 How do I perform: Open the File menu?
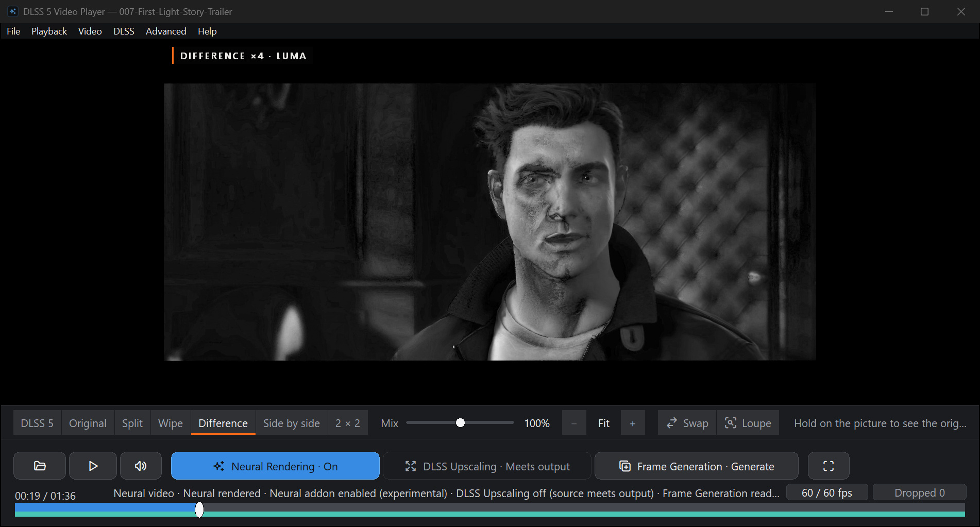pyautogui.click(x=13, y=31)
